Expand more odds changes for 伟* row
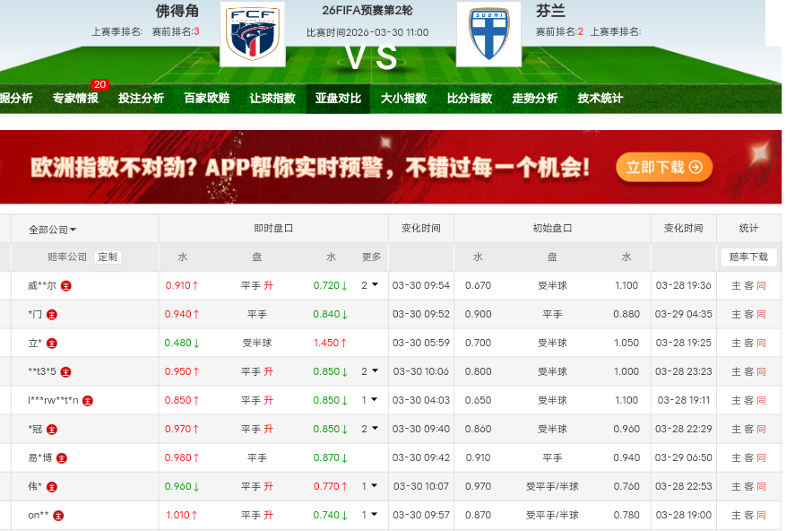The width and height of the screenshot is (812, 531). pos(370,486)
